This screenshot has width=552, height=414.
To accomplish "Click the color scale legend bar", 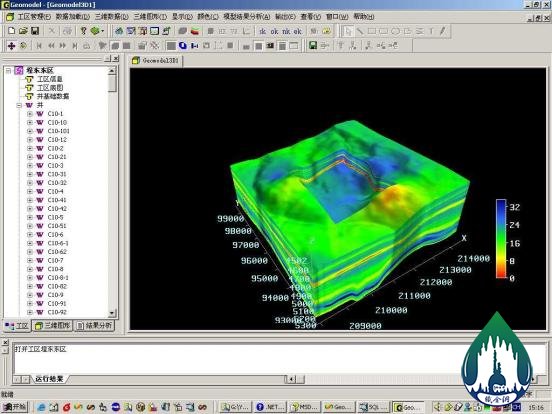I will coord(501,238).
